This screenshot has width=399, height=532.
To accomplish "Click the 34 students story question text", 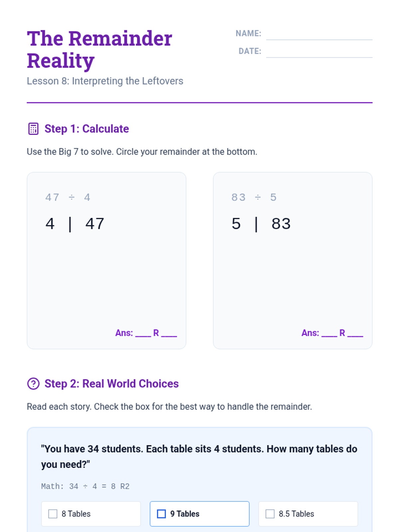I will tap(199, 457).
